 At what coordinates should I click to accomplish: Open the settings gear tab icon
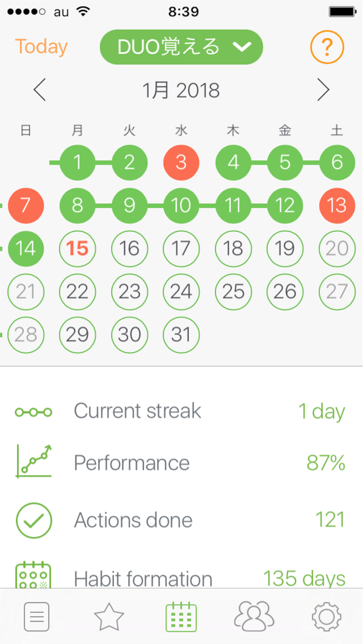click(327, 617)
